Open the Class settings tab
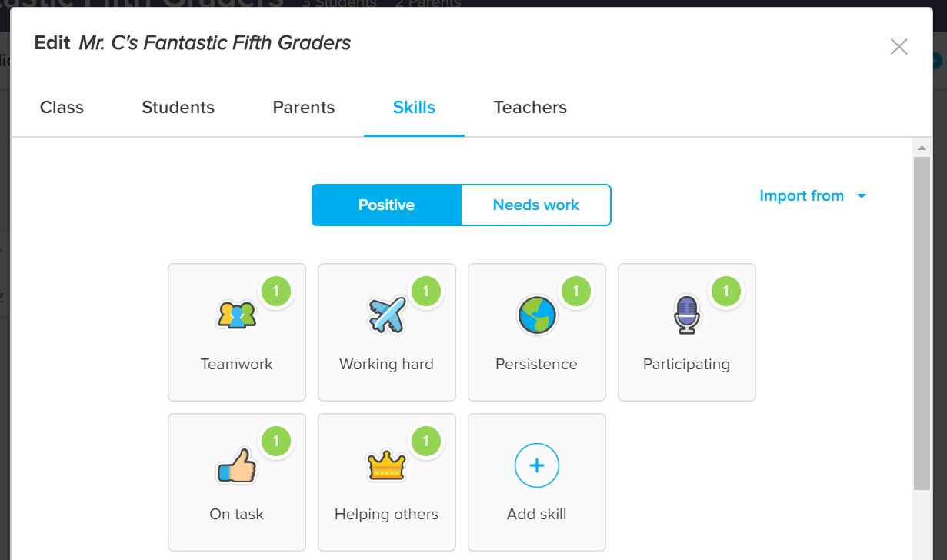Image resolution: width=947 pixels, height=560 pixels. click(x=62, y=108)
